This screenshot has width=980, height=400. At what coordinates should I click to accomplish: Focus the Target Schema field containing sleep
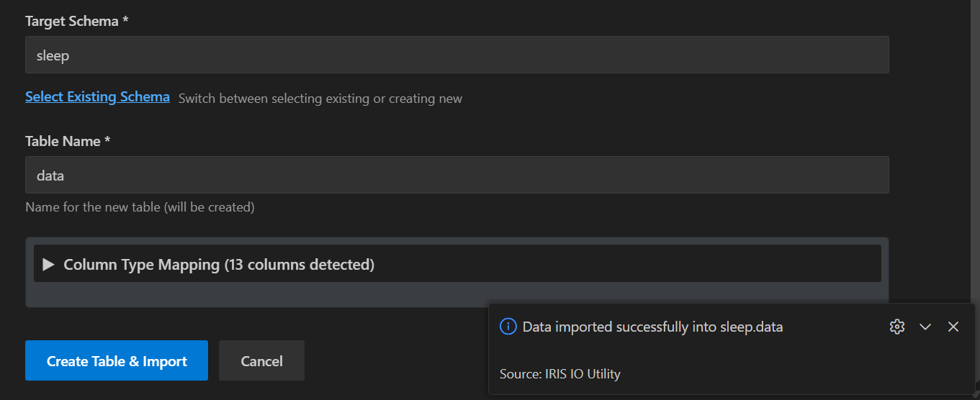(457, 55)
